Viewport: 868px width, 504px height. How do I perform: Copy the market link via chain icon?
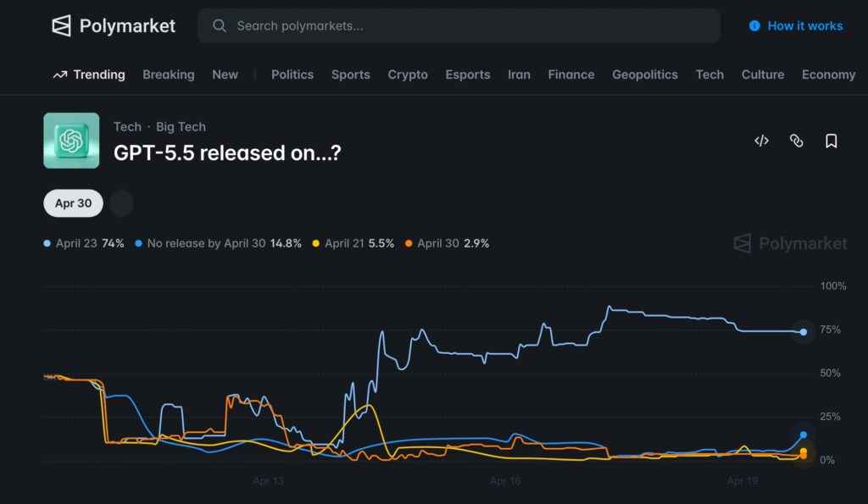coord(796,141)
